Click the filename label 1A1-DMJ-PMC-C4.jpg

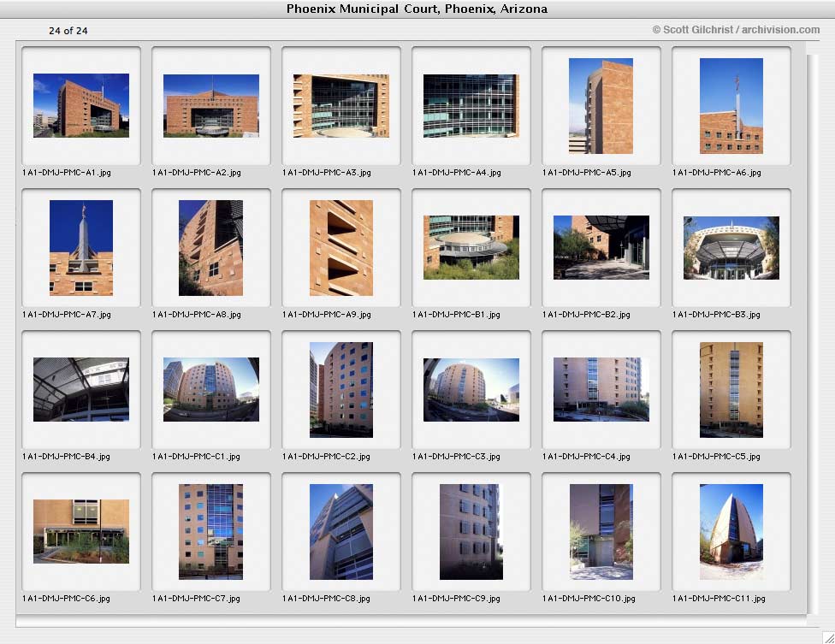tap(586, 457)
